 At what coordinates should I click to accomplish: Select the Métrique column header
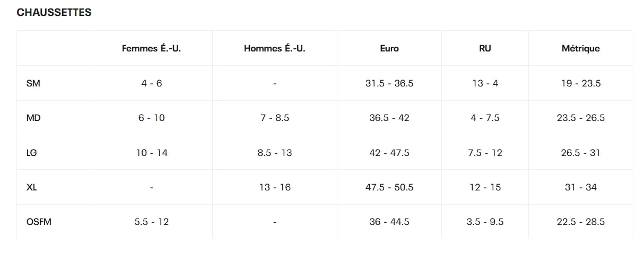pyautogui.click(x=580, y=48)
